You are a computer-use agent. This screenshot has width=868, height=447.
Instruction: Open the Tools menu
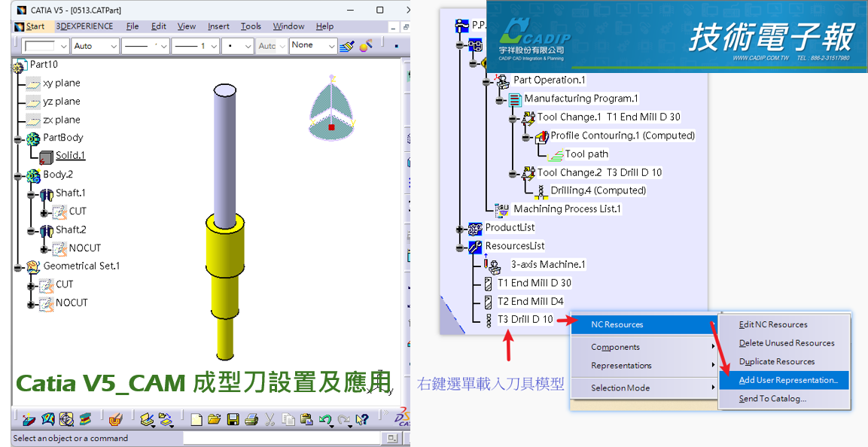[251, 26]
